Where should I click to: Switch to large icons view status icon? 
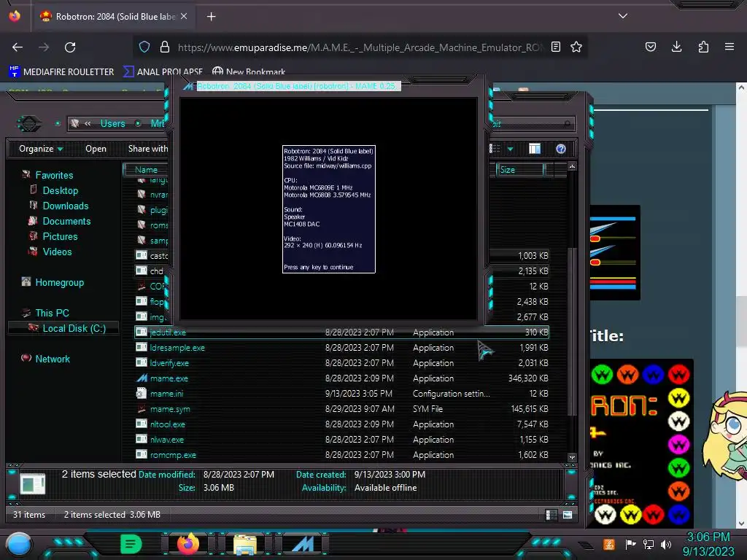[x=568, y=514]
